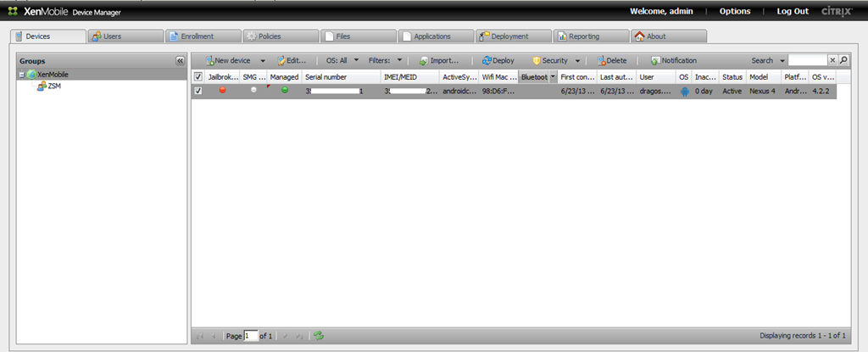The height and width of the screenshot is (352, 868).
Task: Click the green refresh icon in the pager
Action: tap(319, 336)
